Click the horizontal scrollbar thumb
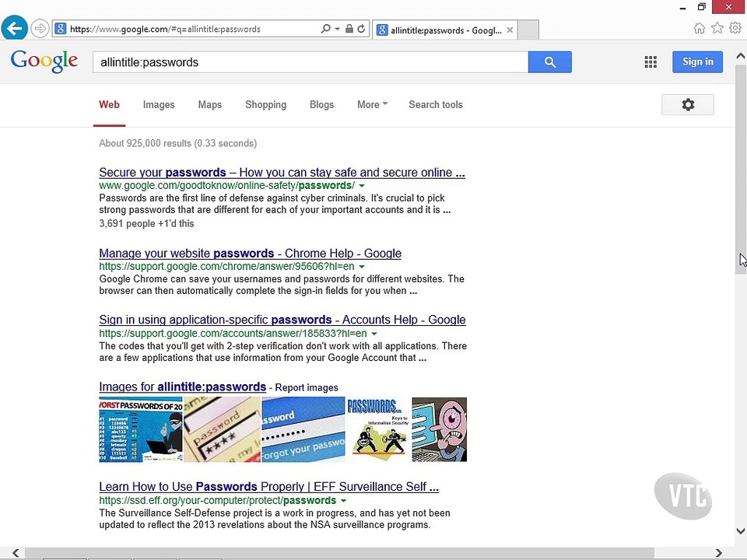747x560 pixels. coord(339,553)
